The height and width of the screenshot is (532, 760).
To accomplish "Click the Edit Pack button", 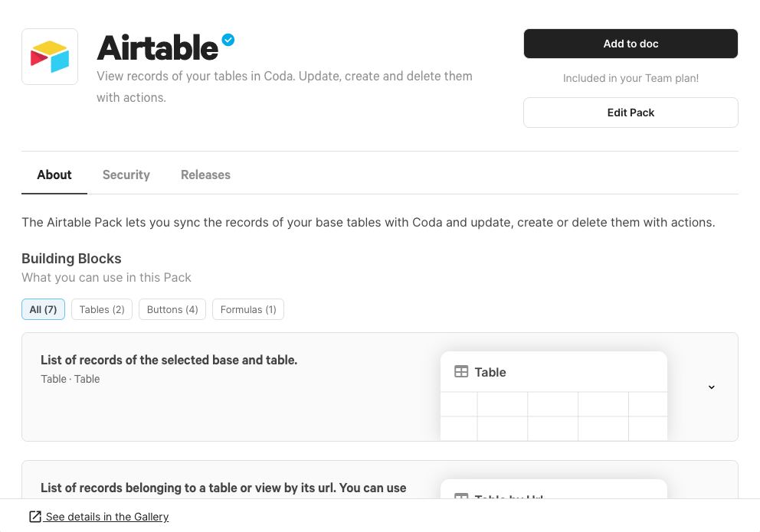I will pos(631,113).
